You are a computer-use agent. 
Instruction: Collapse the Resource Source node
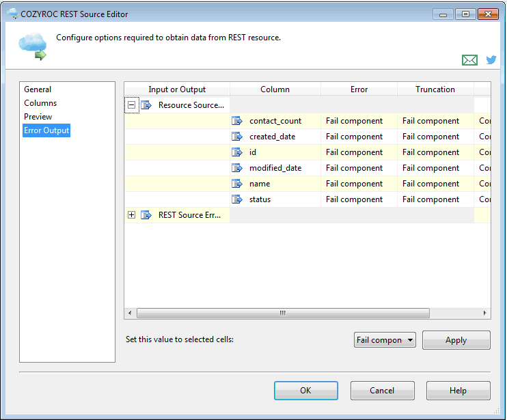(132, 105)
